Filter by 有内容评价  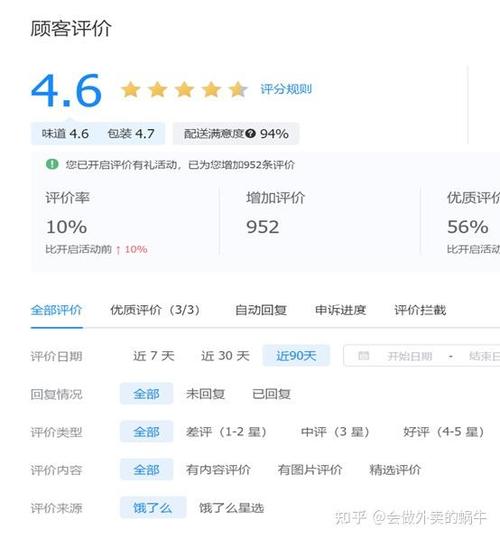coord(218,470)
